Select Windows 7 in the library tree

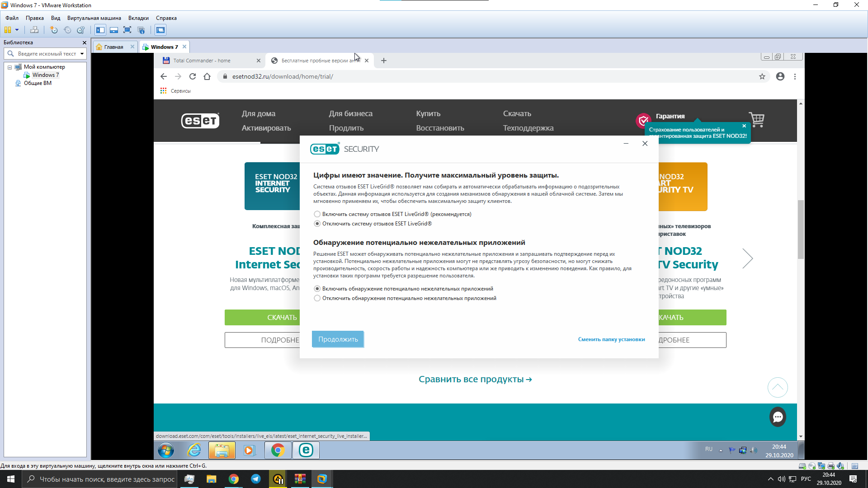(x=45, y=75)
